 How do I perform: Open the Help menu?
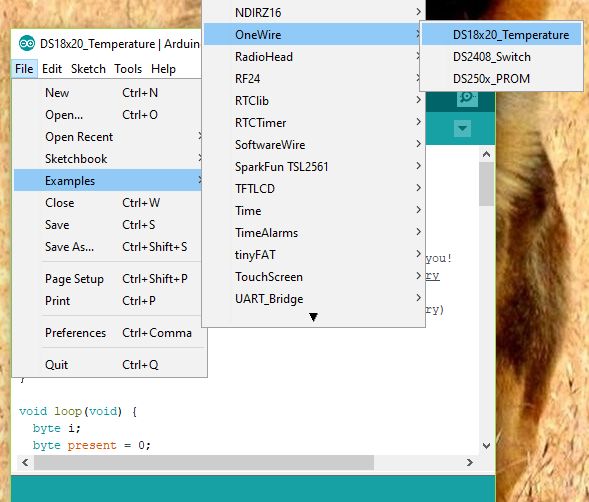(x=163, y=69)
